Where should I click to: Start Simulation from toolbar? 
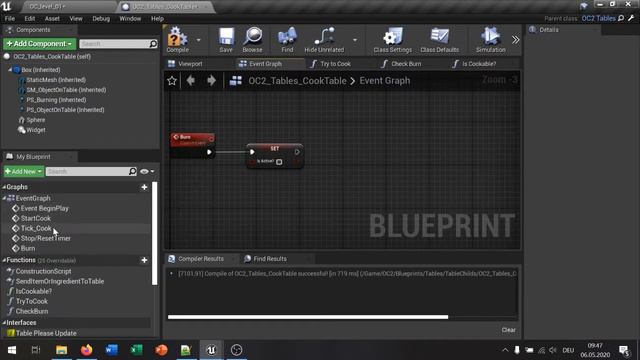(490, 40)
